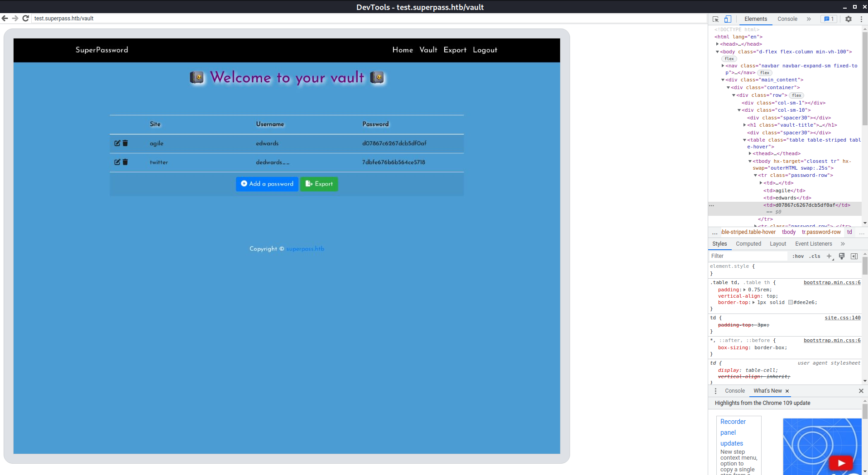Open the paintbrush rendering emulation icon
The width and height of the screenshot is (868, 475).
[842, 256]
